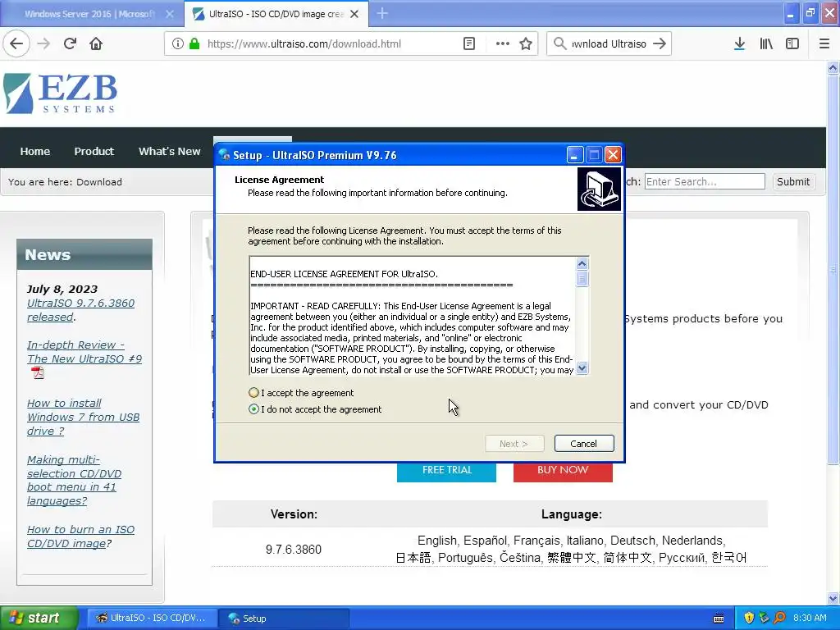Submit search with the arrow in search box
The height and width of the screenshot is (630, 840).
[660, 43]
